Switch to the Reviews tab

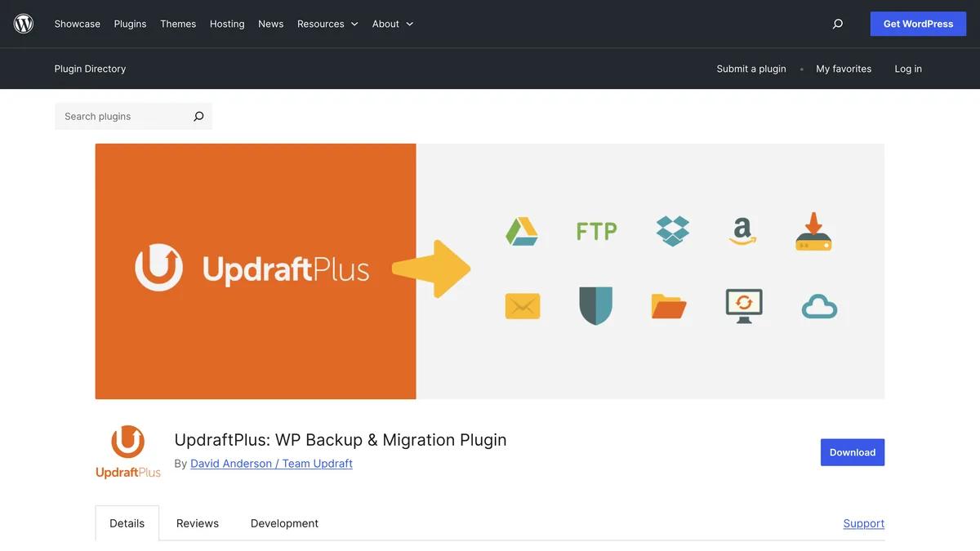198,523
